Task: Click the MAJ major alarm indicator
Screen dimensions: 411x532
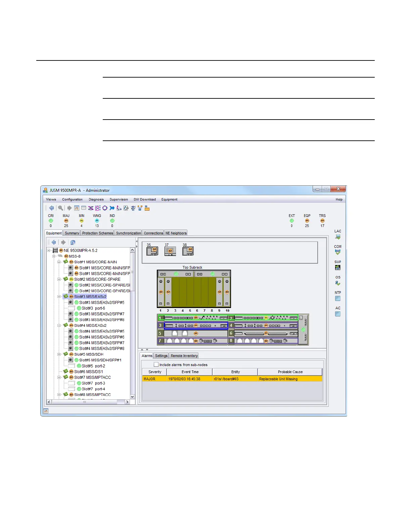Action: click(x=66, y=221)
